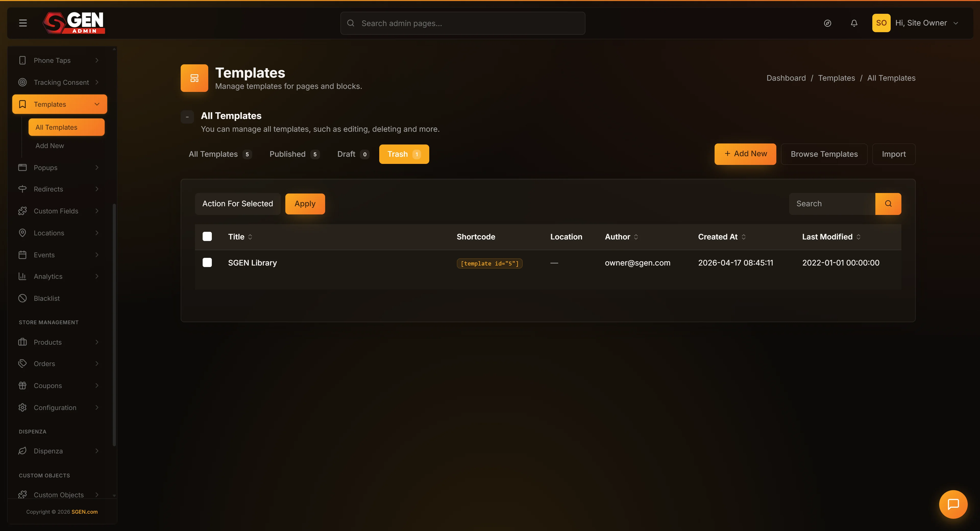Follow the Dashboard breadcrumb link
The width and height of the screenshot is (980, 531).
786,78
